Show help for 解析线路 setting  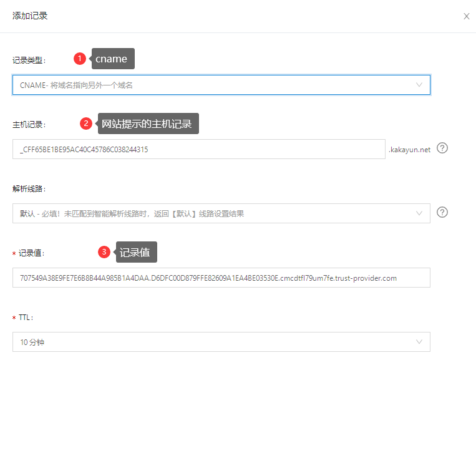(x=442, y=212)
